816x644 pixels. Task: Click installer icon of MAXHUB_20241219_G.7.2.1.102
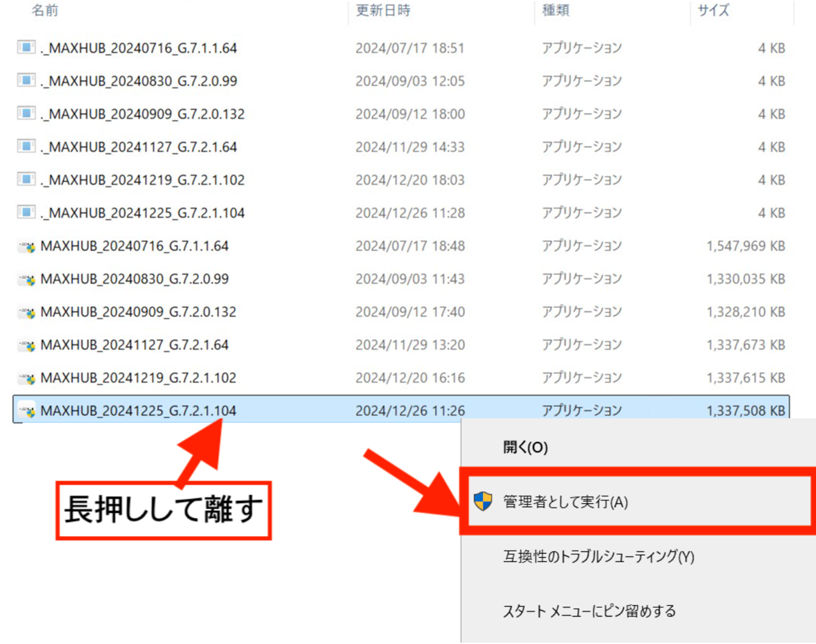coord(27,378)
